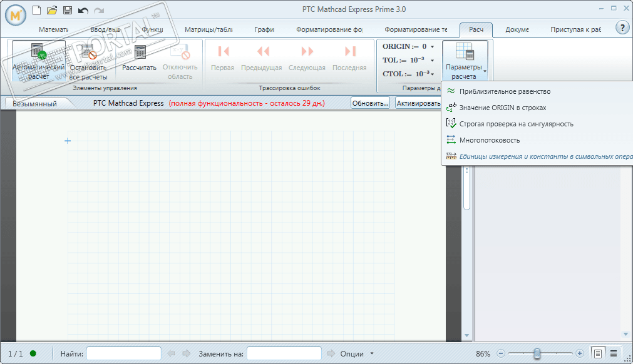Image resolution: width=633 pixels, height=364 pixels.
Task: Click Отключить область
Action: click(x=180, y=62)
